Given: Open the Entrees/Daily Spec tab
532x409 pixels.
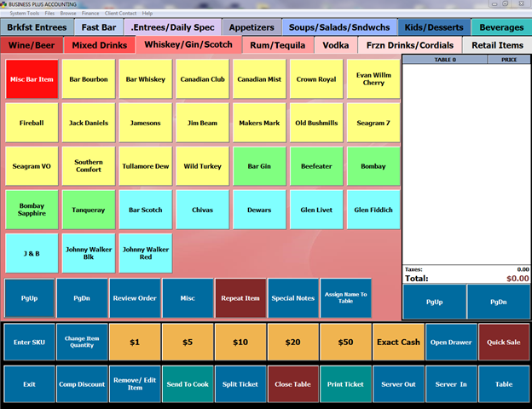Looking at the screenshot, I should pos(173,27).
